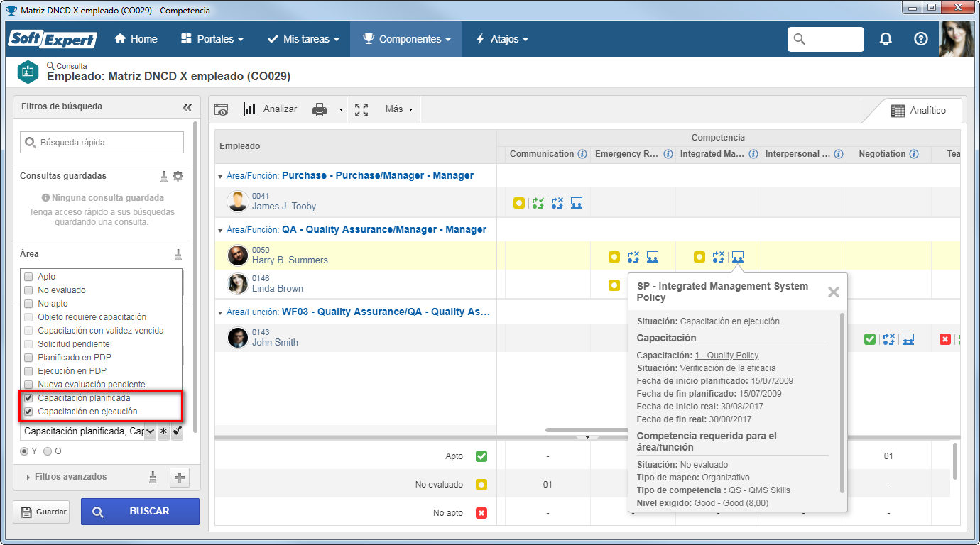Switch to the Analítico tab
This screenshot has width=980, height=545.
coord(918,111)
